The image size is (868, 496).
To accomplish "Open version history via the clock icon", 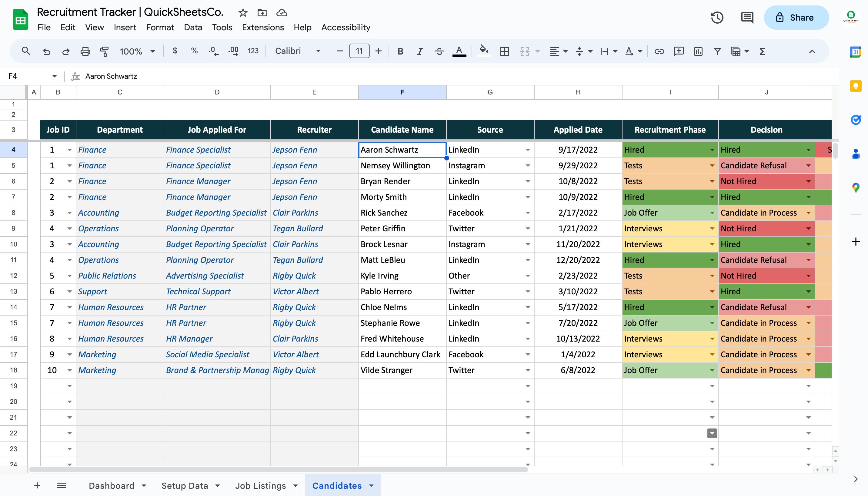I will [x=717, y=17].
